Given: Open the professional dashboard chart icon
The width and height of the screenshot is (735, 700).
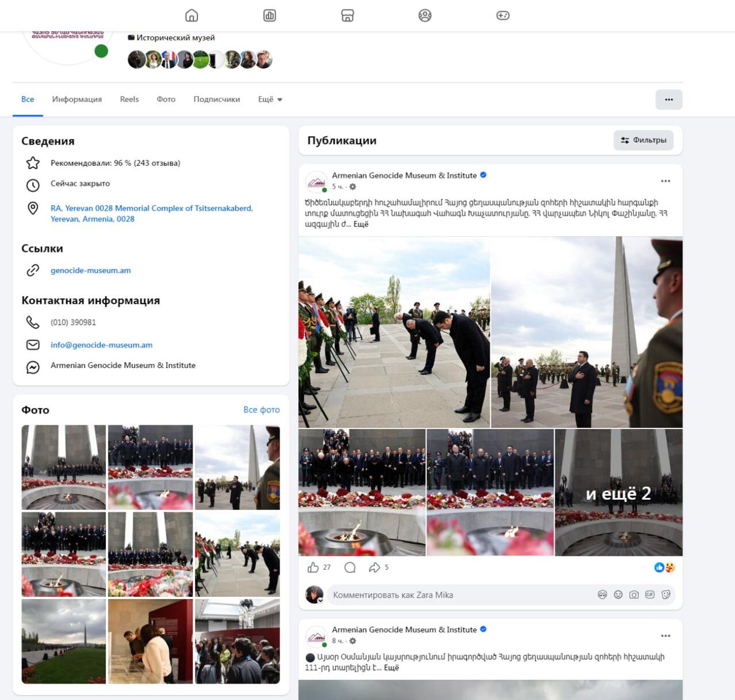Looking at the screenshot, I should tap(269, 16).
